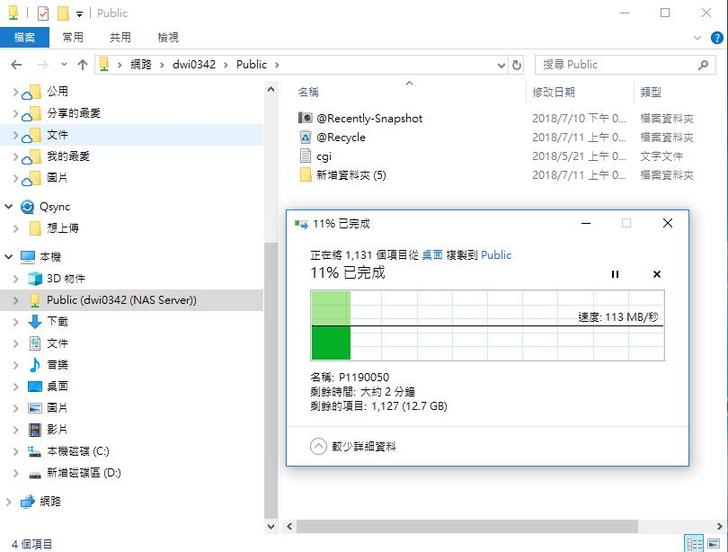Sort by the 類型 column header

coord(650,92)
